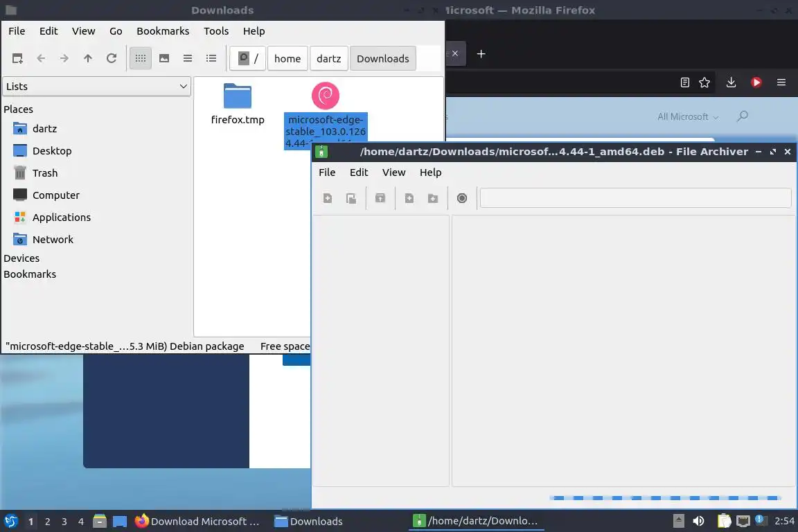The image size is (798, 532).
Task: Click Open Archive icon in File Archiver toolbar
Action: coord(351,198)
